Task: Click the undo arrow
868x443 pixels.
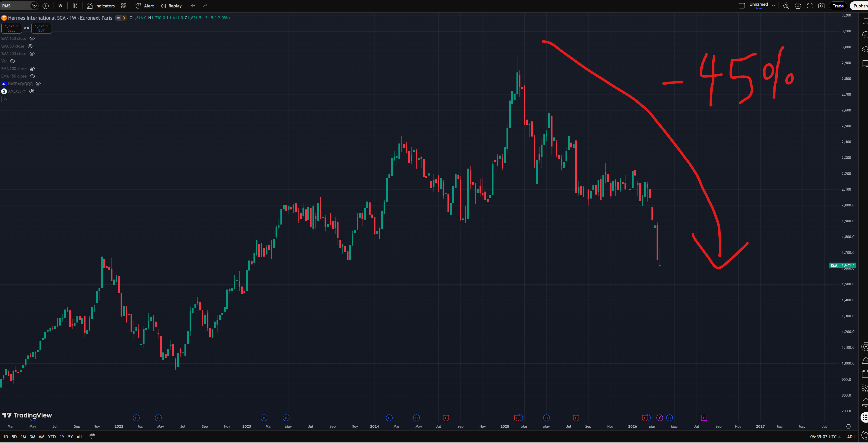Action: [x=193, y=6]
